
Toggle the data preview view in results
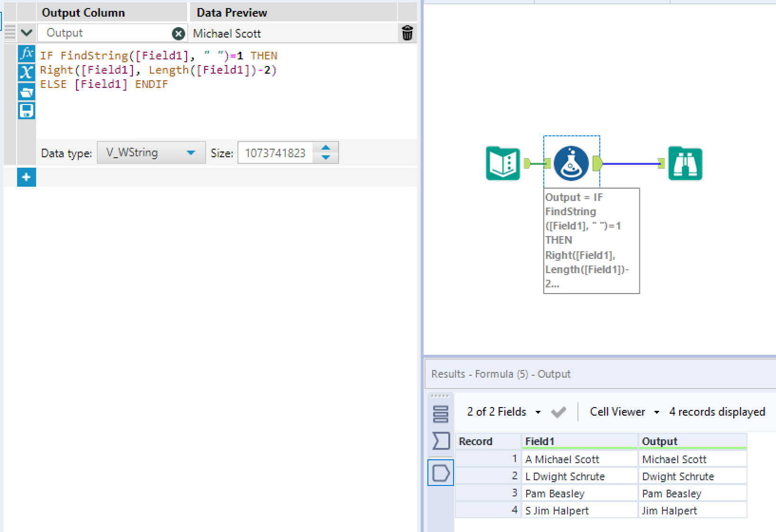(441, 473)
